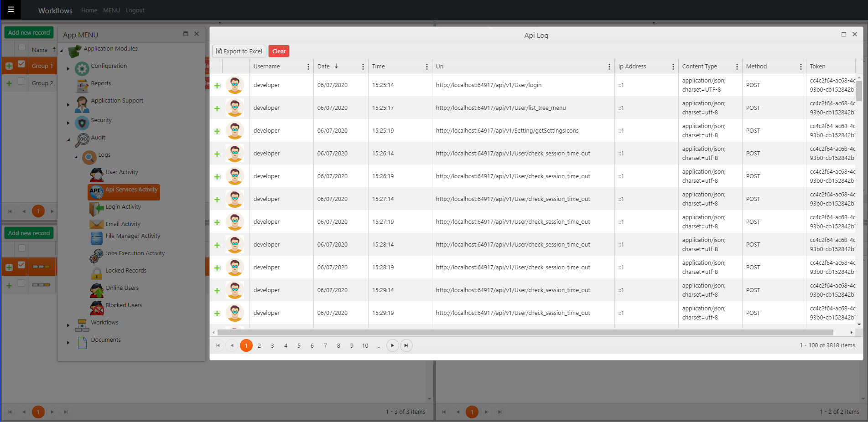The height and width of the screenshot is (422, 868).
Task: Click the Documents page icon
Action: point(82,343)
